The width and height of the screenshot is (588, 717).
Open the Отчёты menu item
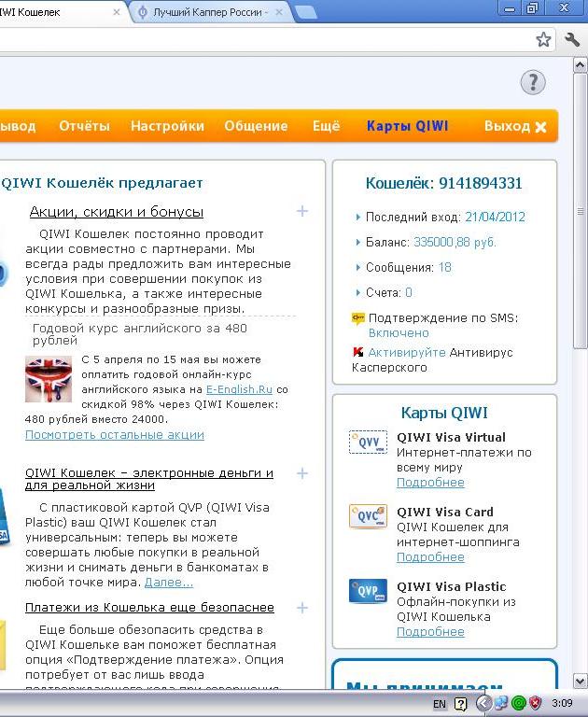tap(85, 126)
